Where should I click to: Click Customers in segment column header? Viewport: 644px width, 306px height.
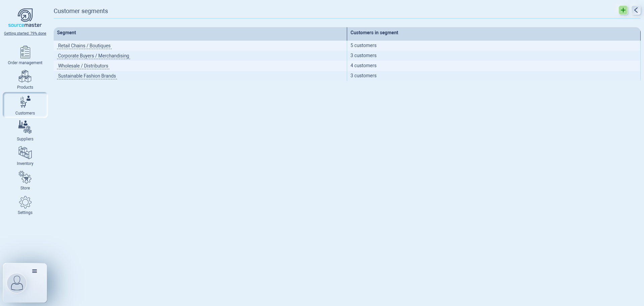374,33
